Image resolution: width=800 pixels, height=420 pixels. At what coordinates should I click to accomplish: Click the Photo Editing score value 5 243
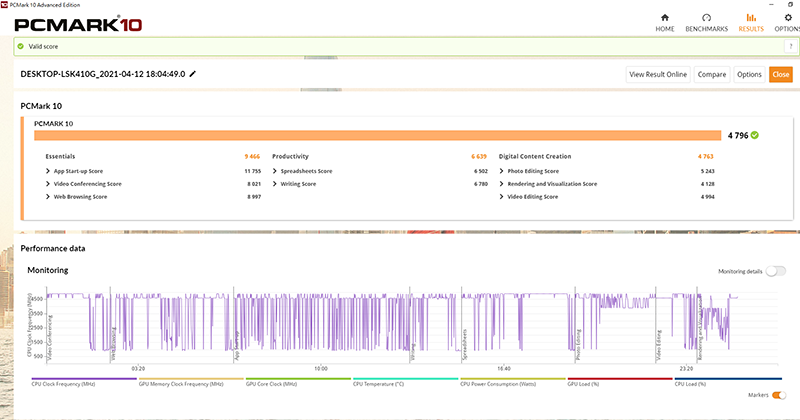pyautogui.click(x=707, y=171)
